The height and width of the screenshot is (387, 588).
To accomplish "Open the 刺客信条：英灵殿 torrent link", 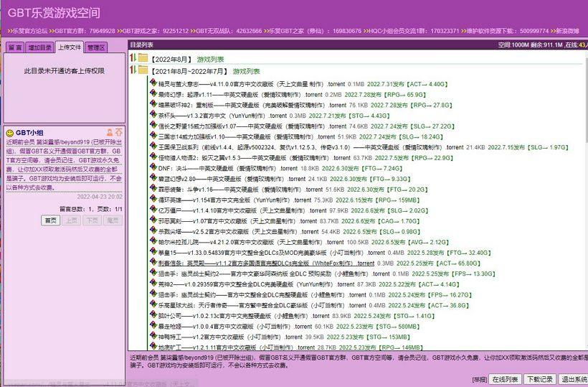I will (266, 263).
